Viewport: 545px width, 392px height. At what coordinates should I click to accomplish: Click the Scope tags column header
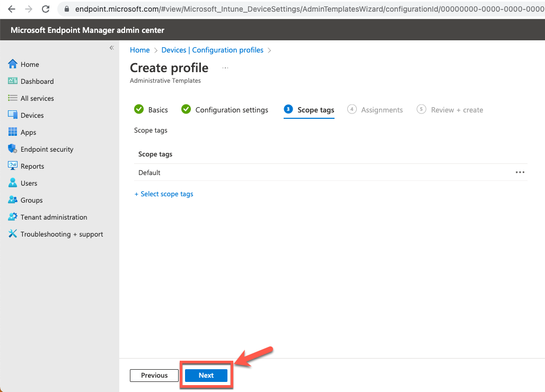(x=155, y=154)
